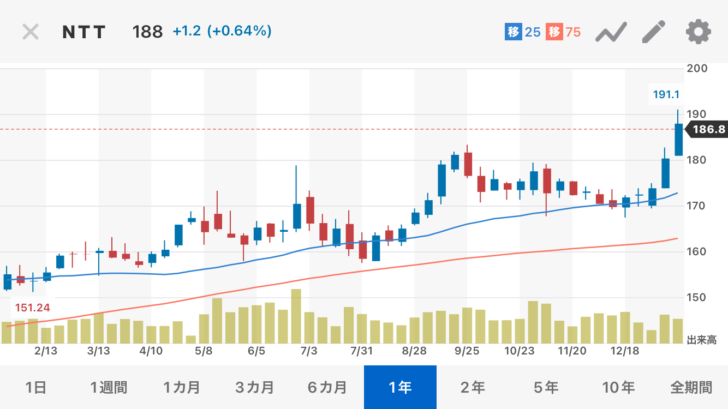Screen dimensions: 728x409
Task: Open chart settings gear icon
Action: [697, 31]
